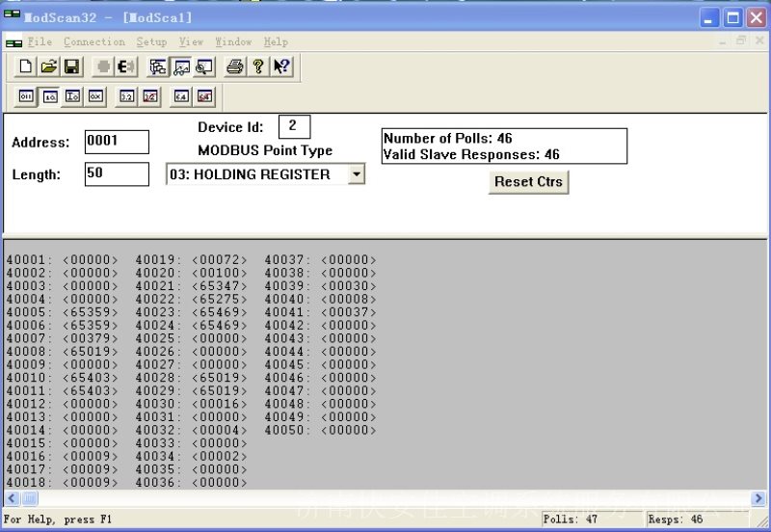Activate context help arrow-question icon
The width and height of the screenshot is (771, 532).
[x=281, y=66]
